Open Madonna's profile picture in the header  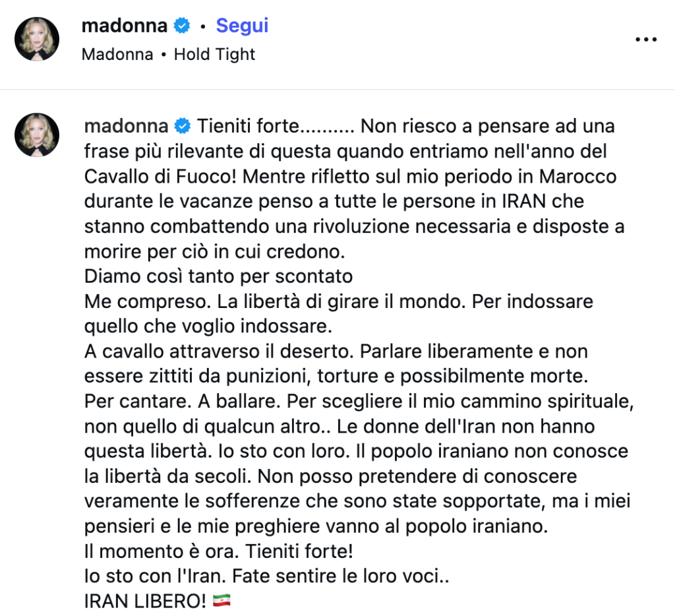(x=38, y=39)
